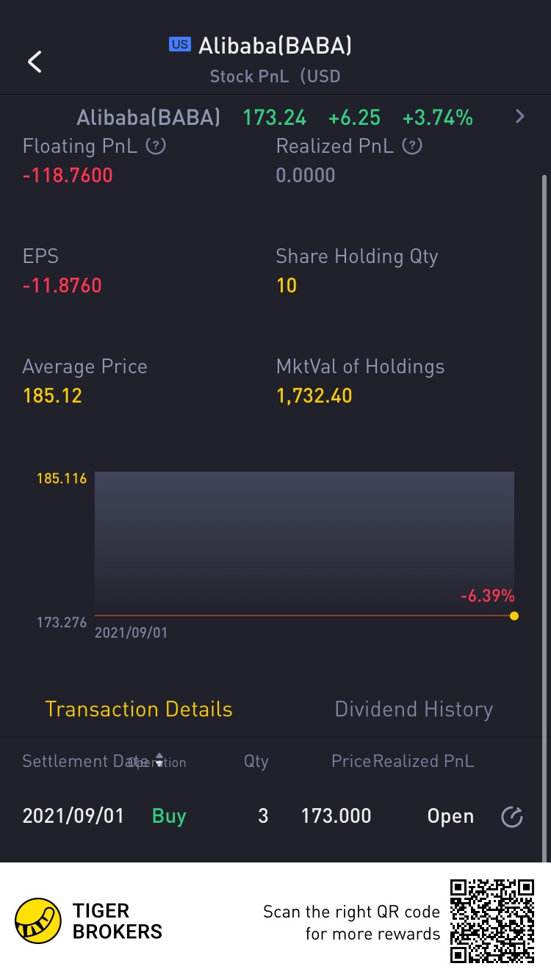The image size is (551, 980).
Task: Click the yellow endpoint dot on the chart
Action: pos(514,616)
